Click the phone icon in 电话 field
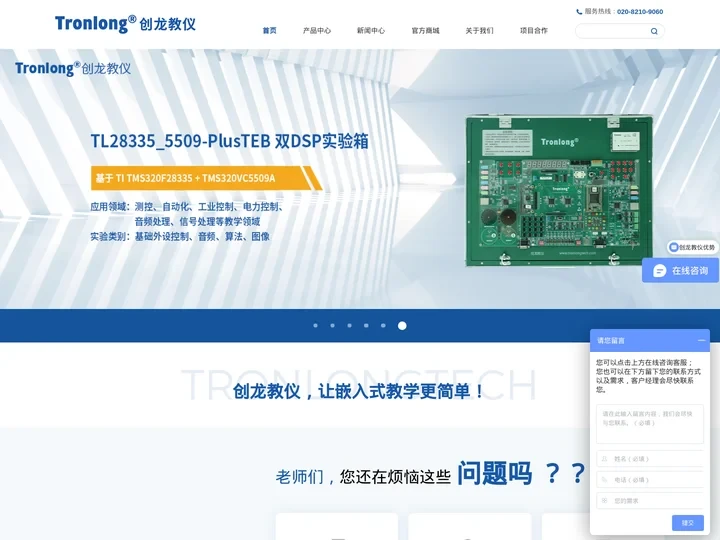 (x=604, y=480)
